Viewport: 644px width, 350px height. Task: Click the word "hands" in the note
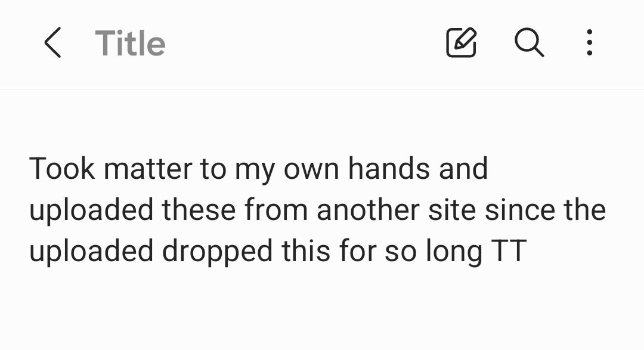(x=389, y=169)
